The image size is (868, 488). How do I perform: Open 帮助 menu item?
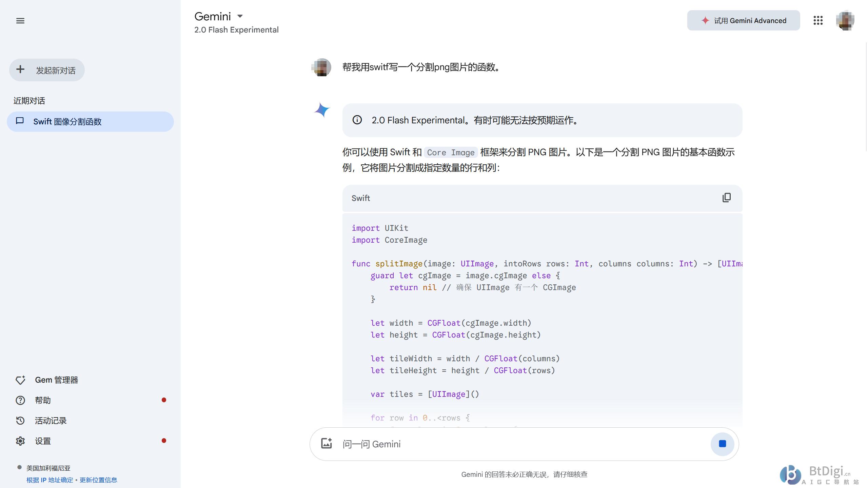tap(90, 400)
